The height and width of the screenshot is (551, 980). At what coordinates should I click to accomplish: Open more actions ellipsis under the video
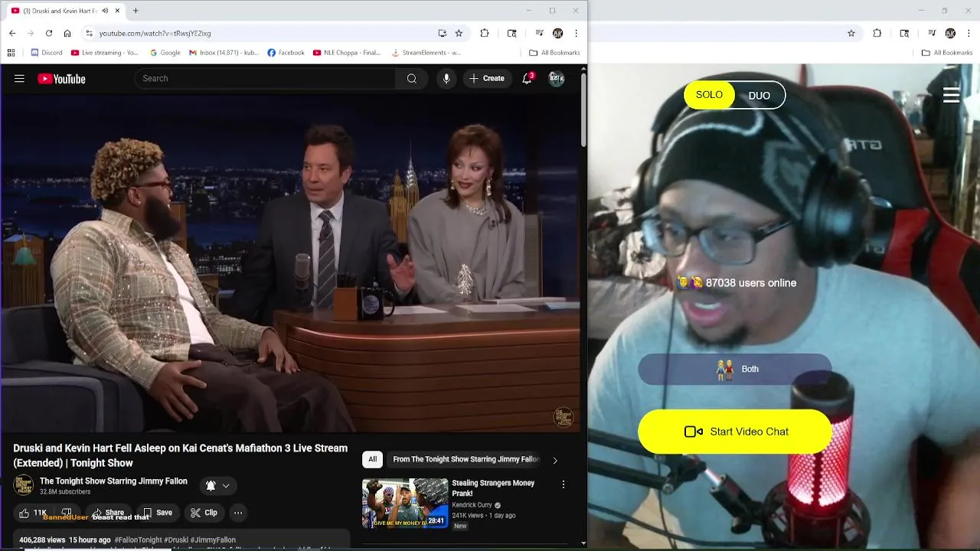238,513
